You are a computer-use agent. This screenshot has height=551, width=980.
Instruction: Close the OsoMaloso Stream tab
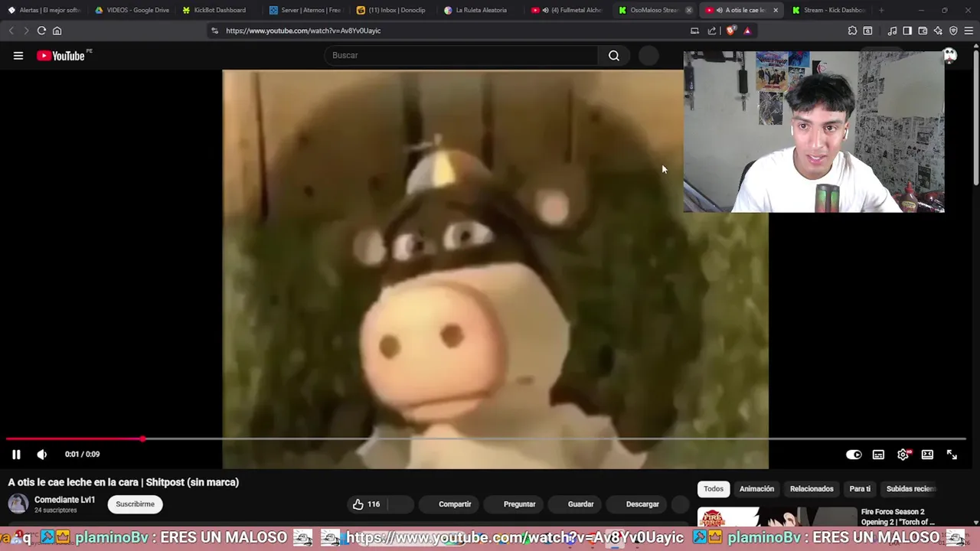tap(688, 10)
